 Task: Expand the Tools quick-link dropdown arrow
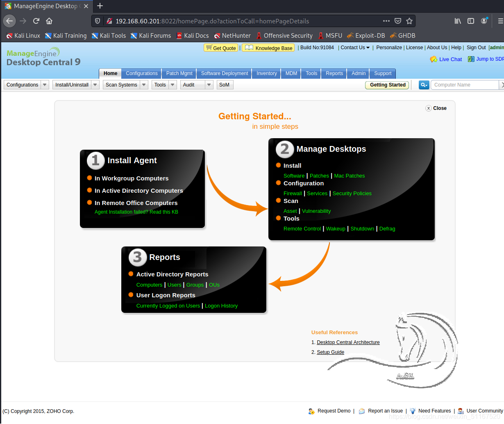tap(173, 85)
